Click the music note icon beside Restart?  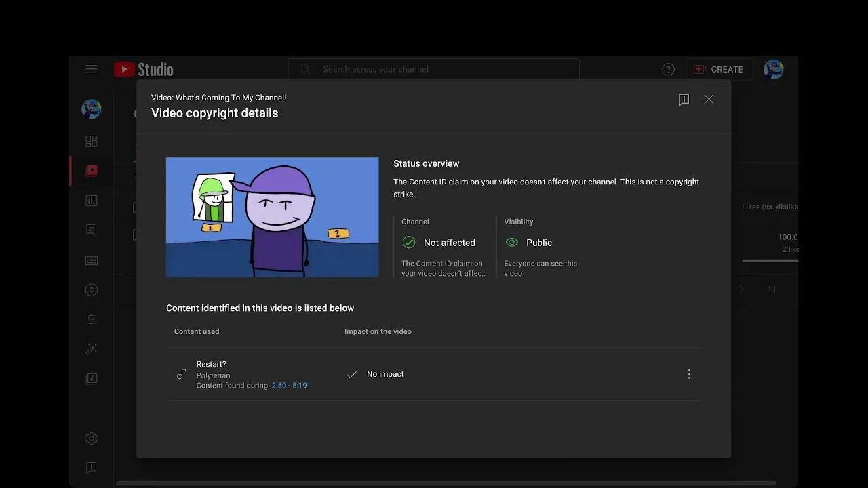pos(181,374)
